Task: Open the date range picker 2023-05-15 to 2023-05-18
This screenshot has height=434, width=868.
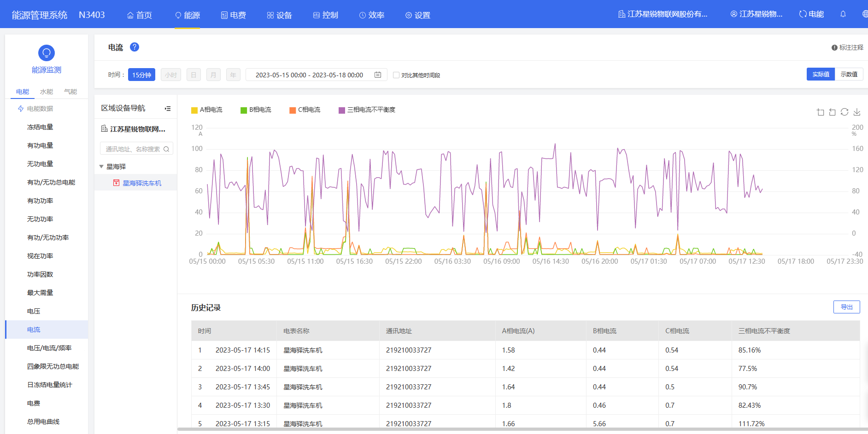Action: pos(317,75)
